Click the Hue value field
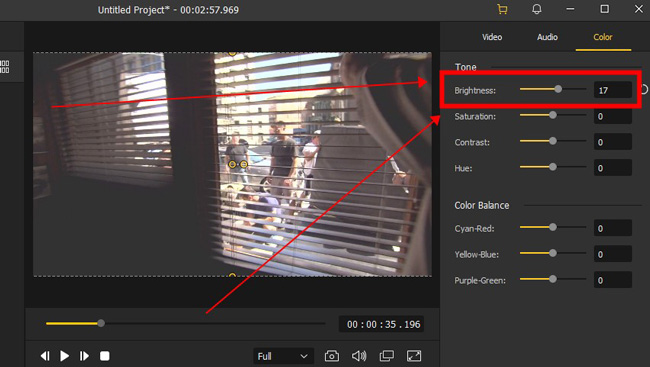 click(x=613, y=168)
